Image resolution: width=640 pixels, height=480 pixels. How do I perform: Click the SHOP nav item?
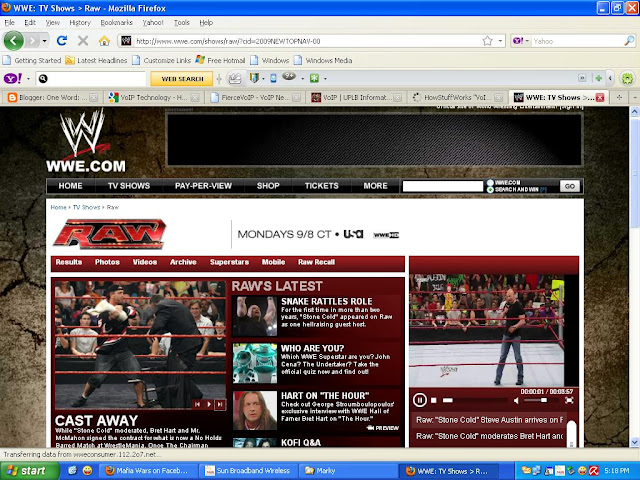(x=268, y=186)
